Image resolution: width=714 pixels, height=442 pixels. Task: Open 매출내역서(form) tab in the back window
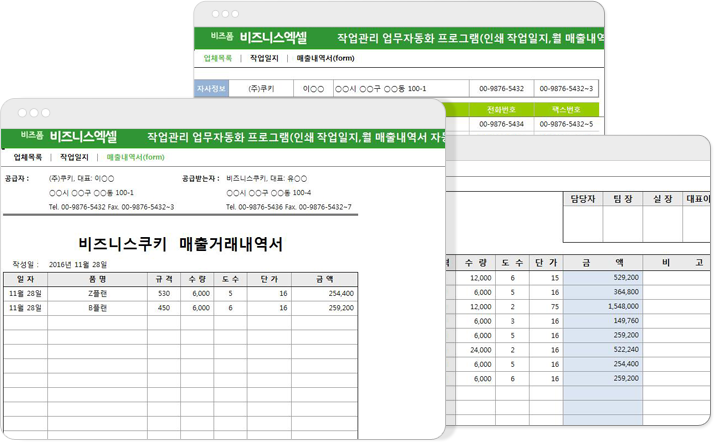tap(325, 58)
